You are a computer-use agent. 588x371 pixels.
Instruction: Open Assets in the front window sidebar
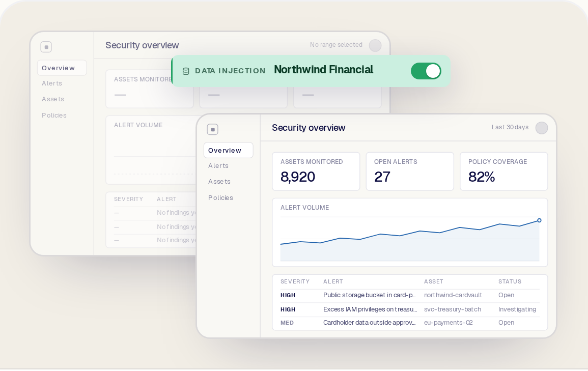point(219,181)
